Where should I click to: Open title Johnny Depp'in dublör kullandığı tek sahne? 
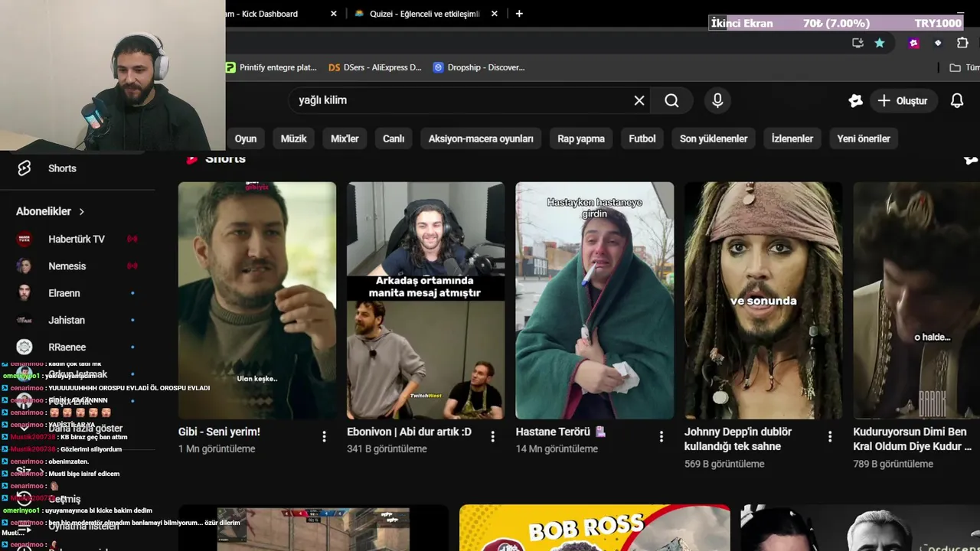(x=738, y=439)
